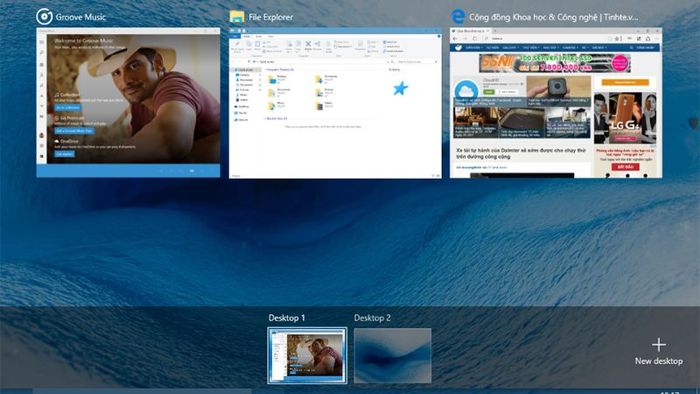Viewport: 700px width, 394px height.
Task: Switch to the Desktop 1 thumbnail
Action: tap(307, 356)
